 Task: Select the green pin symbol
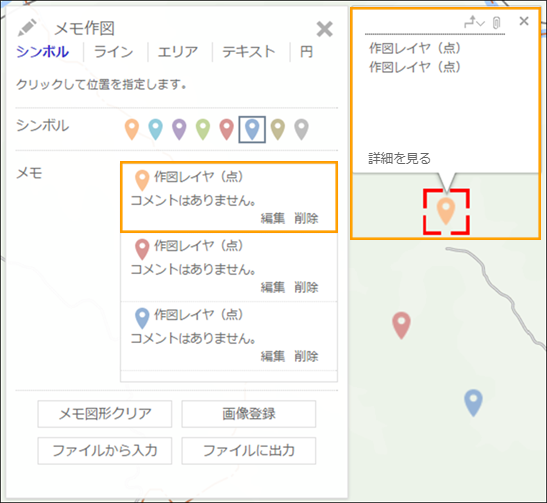(203, 129)
